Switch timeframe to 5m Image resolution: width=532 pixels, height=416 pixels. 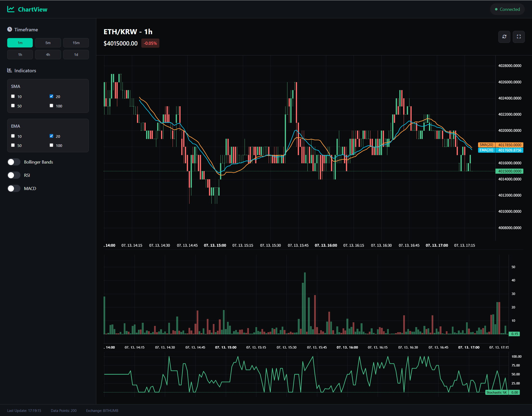(x=48, y=42)
